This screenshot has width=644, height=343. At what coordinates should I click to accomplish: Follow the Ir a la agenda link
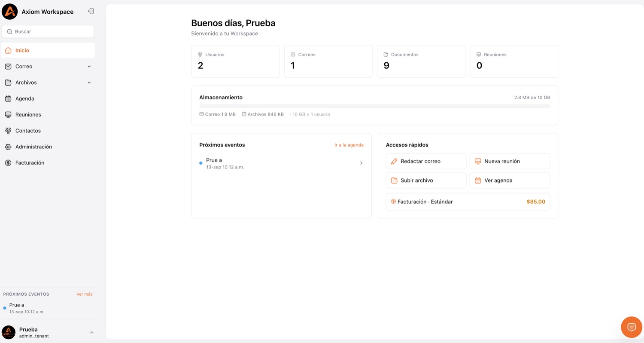[349, 145]
